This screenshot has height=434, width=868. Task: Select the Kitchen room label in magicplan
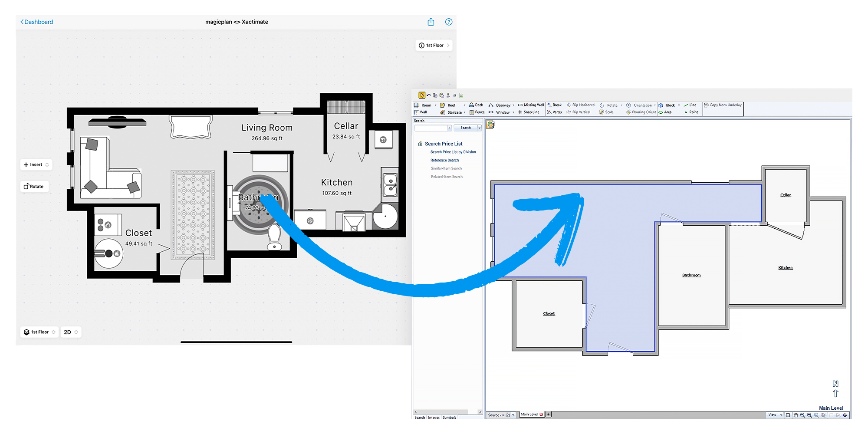tap(337, 182)
